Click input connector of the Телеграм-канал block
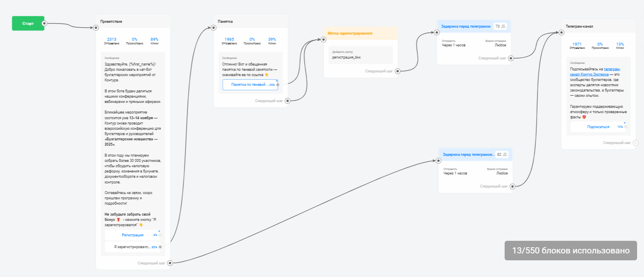Image resolution: width=644 pixels, height=277 pixels. pos(562,33)
